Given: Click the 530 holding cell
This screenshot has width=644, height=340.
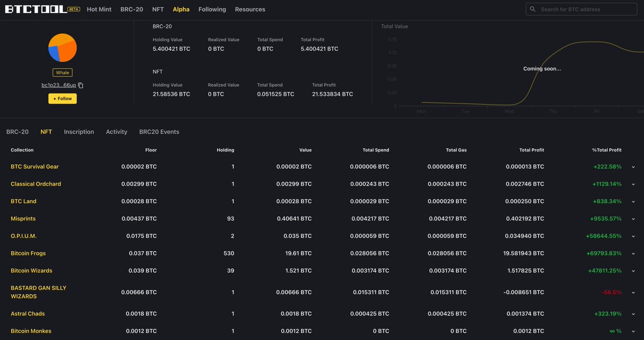Looking at the screenshot, I should pos(229,254).
